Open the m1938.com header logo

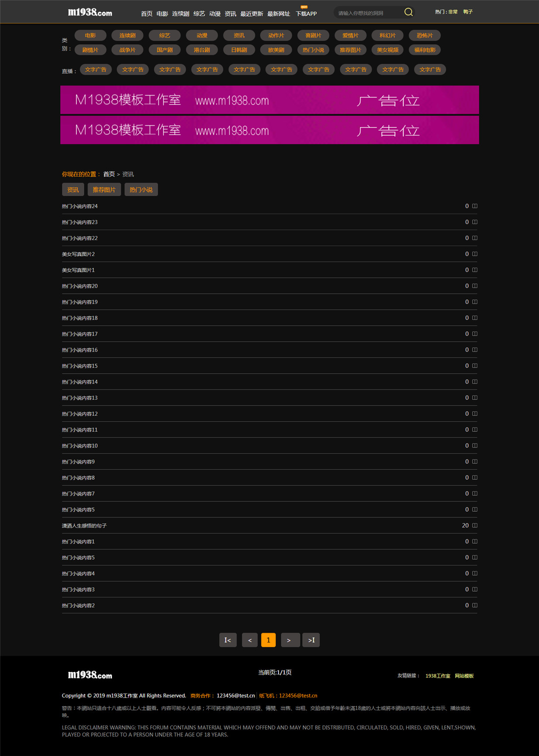[90, 12]
